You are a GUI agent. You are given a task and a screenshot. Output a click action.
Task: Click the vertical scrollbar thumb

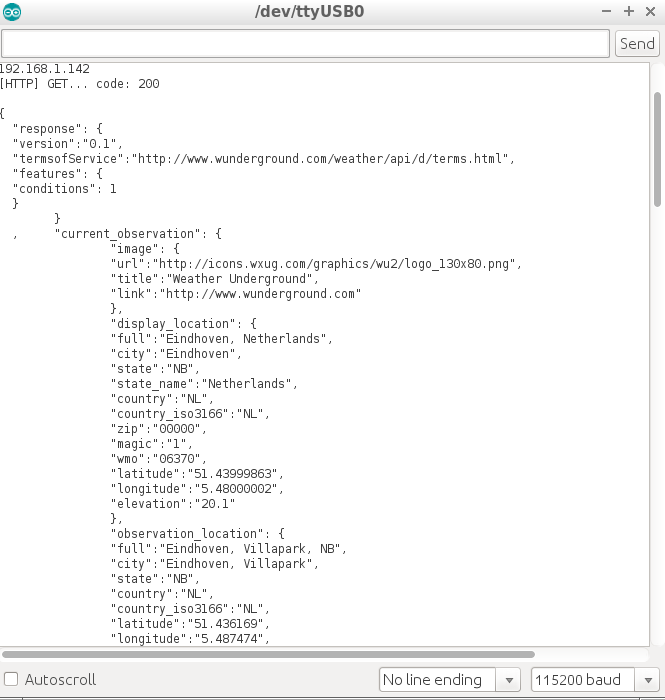tap(657, 149)
